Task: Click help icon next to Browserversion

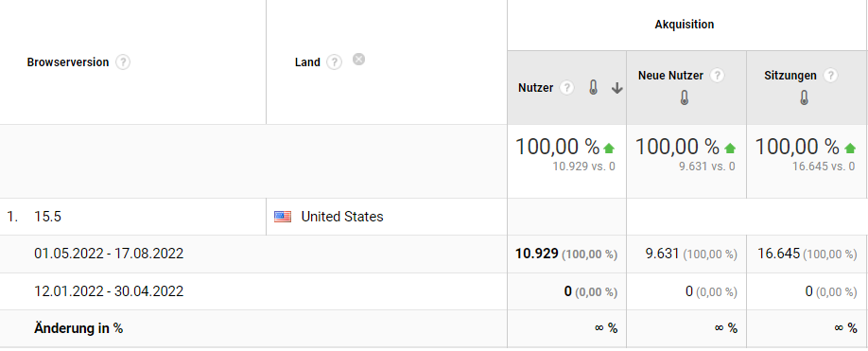Action: 123,62
